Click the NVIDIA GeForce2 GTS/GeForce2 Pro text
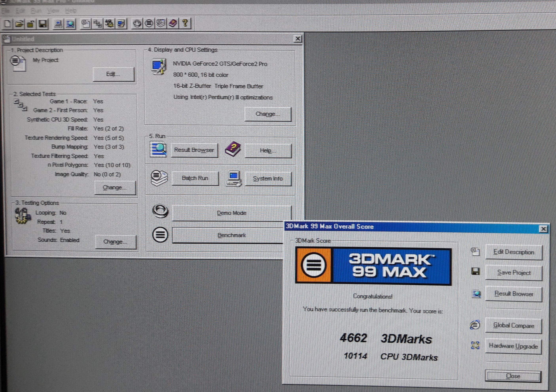Viewport: 556px width, 392px height. click(x=220, y=64)
